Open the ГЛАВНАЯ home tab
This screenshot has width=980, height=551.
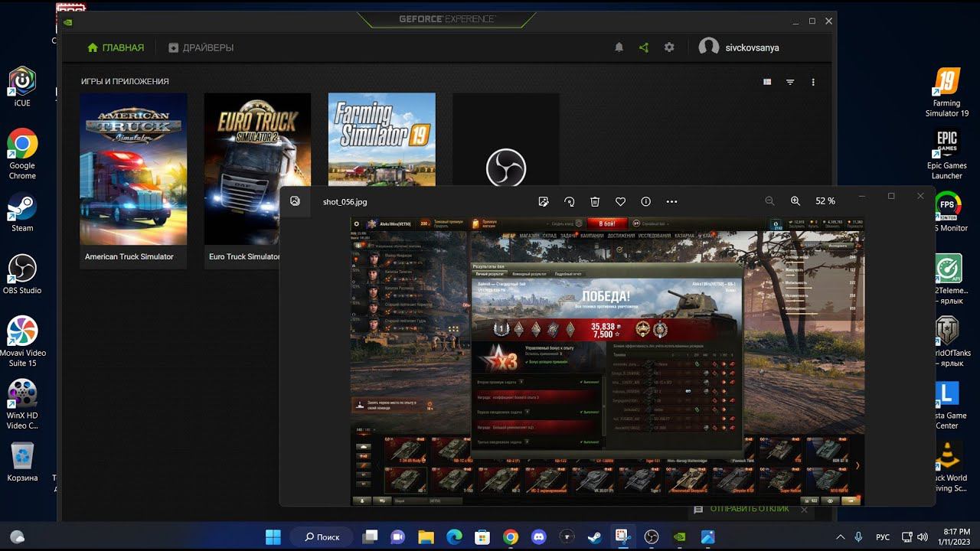[116, 47]
